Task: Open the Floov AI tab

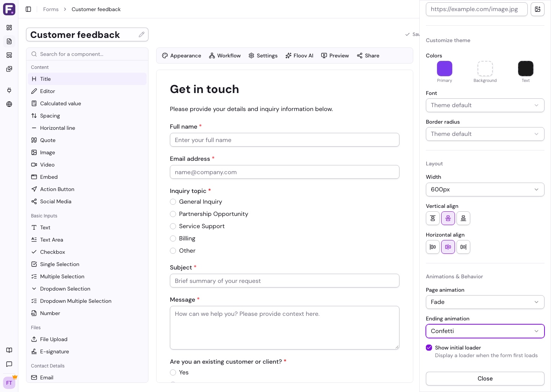Action: 299,56
